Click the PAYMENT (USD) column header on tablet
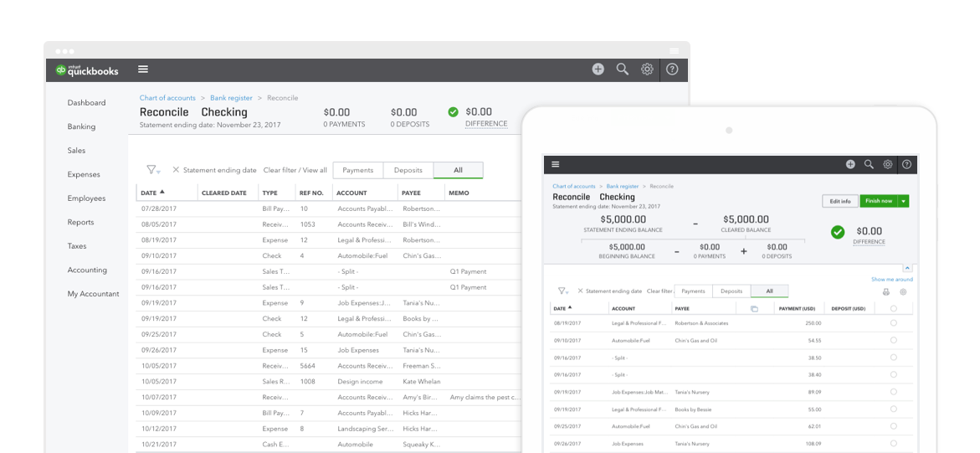 pyautogui.click(x=797, y=308)
